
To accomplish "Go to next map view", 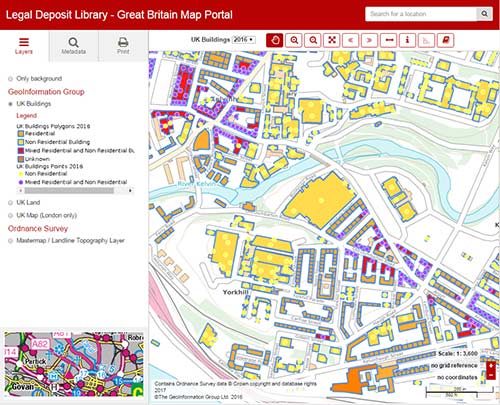I will [369, 40].
